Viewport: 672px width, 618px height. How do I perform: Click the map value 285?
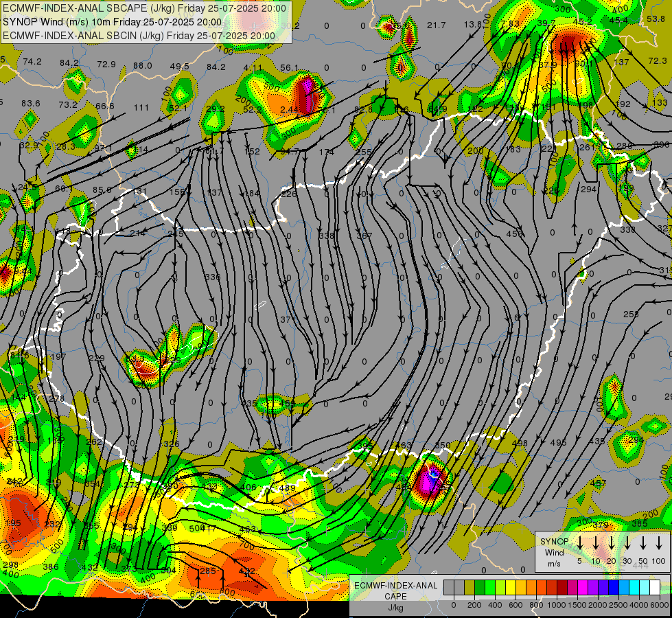[208, 571]
